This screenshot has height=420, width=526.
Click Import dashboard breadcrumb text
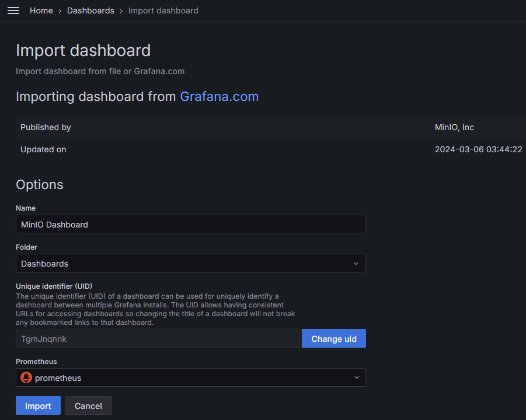tap(163, 10)
